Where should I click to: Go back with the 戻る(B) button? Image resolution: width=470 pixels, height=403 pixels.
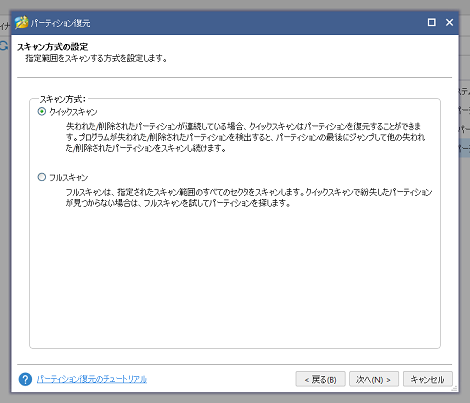pos(320,379)
